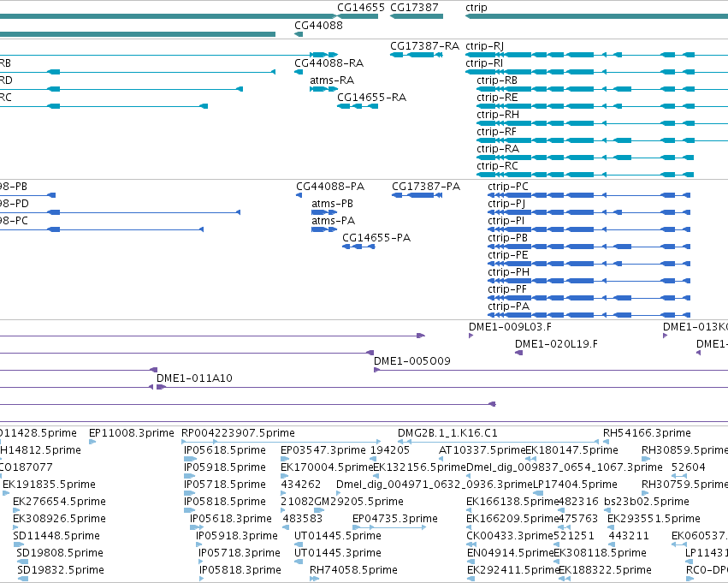
Task: Open the IP05818.5prime label
Action: click(x=225, y=503)
